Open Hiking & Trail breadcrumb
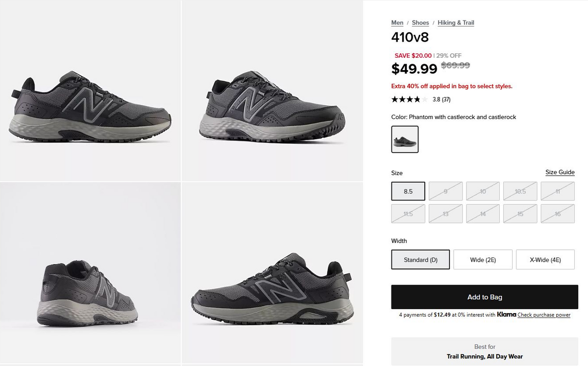The height and width of the screenshot is (366, 588). tap(456, 23)
